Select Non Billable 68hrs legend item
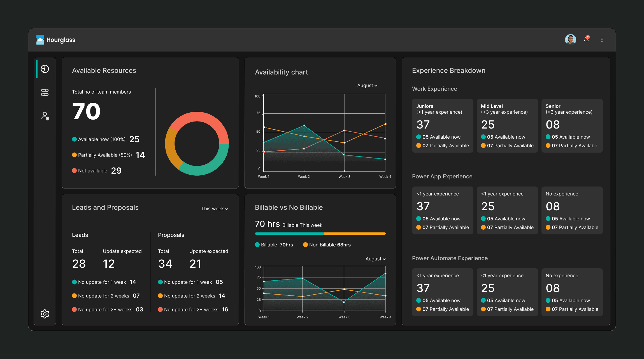This screenshot has height=359, width=644. [x=327, y=245]
